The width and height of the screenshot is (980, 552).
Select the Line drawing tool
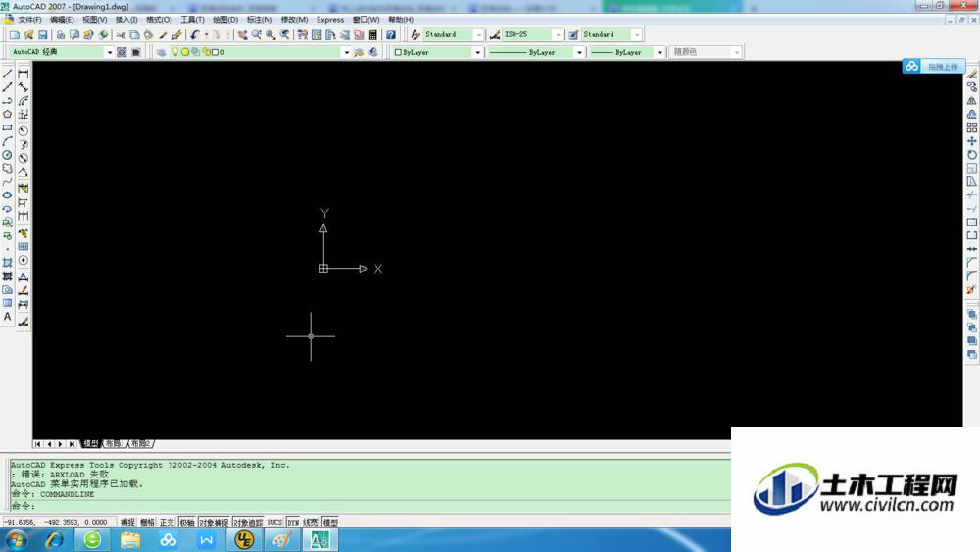point(8,74)
